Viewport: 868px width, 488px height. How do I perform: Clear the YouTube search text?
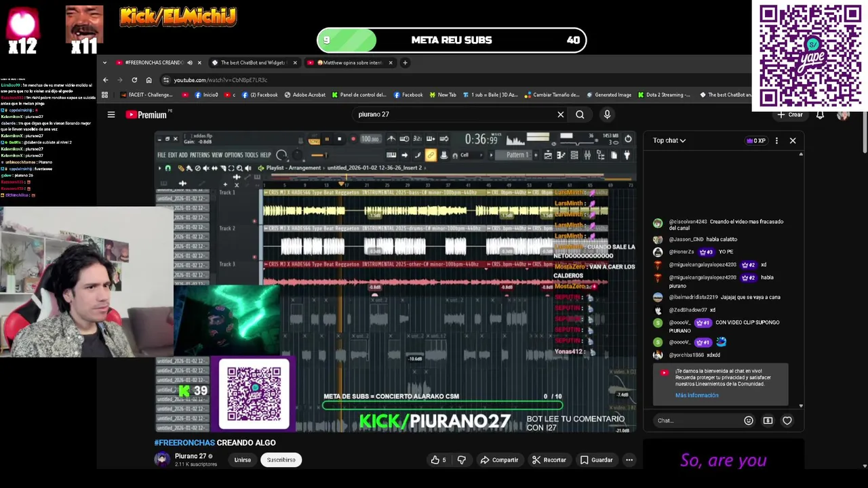pos(560,115)
